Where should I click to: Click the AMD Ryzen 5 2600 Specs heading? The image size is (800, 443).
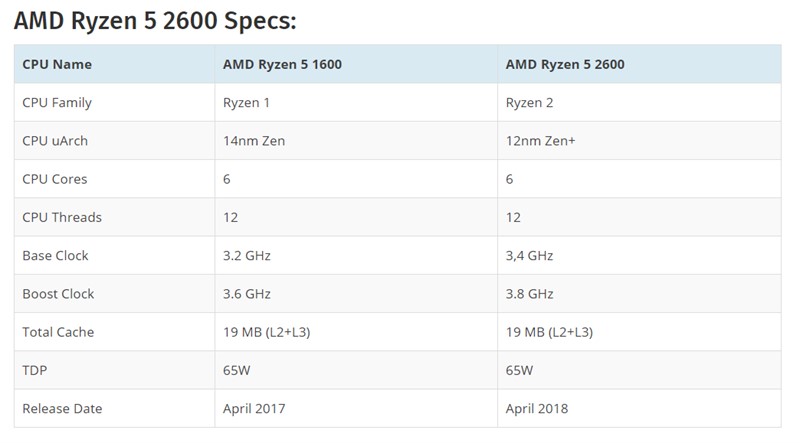[155, 21]
